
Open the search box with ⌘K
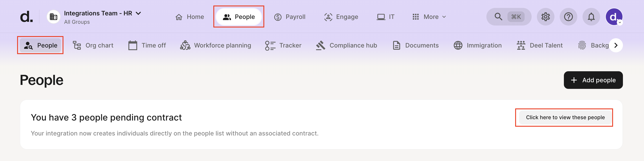click(509, 17)
